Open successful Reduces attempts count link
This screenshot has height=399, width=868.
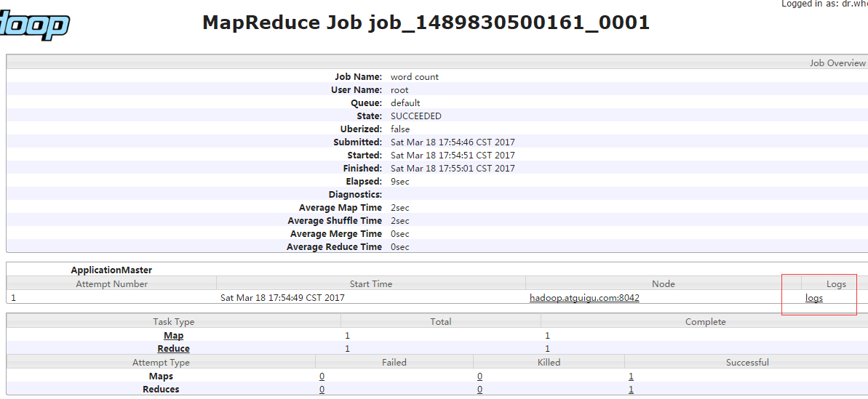tap(631, 390)
